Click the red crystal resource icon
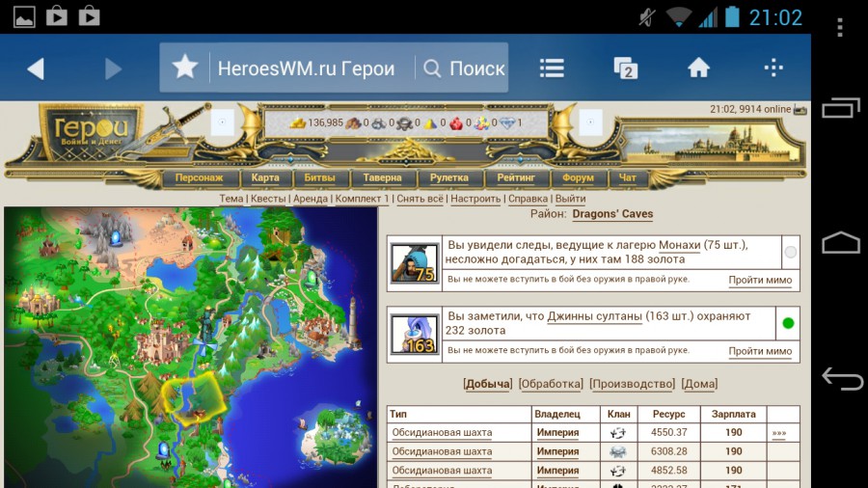Image resolution: width=868 pixels, height=488 pixels. click(x=455, y=122)
